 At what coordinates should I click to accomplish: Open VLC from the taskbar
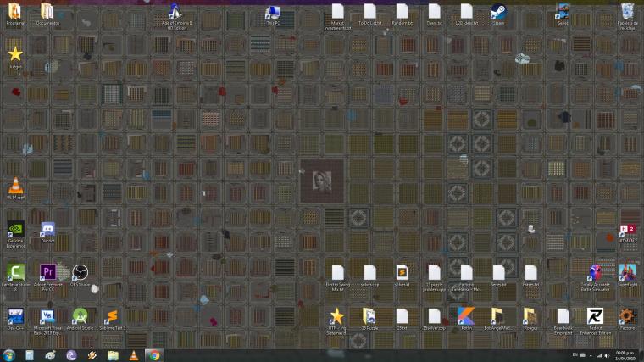134,355
